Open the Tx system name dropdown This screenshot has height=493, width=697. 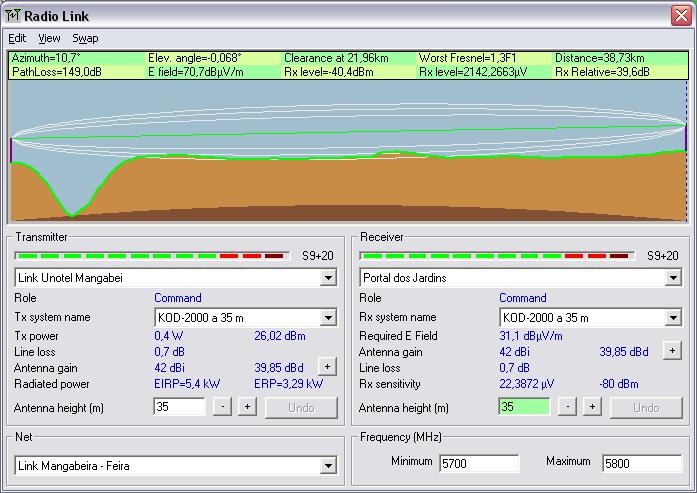[x=328, y=318]
